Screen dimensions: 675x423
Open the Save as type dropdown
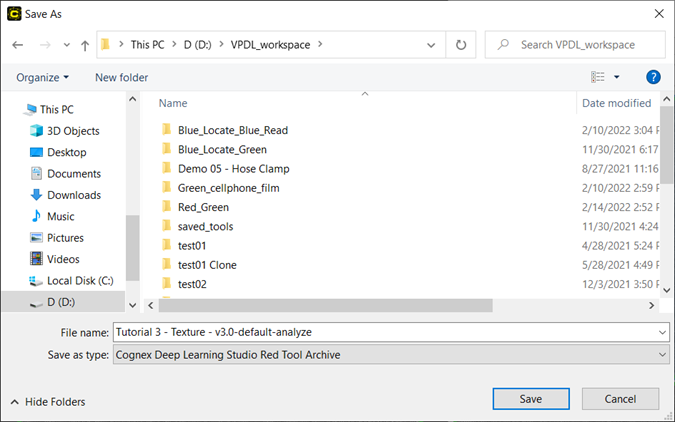390,355
